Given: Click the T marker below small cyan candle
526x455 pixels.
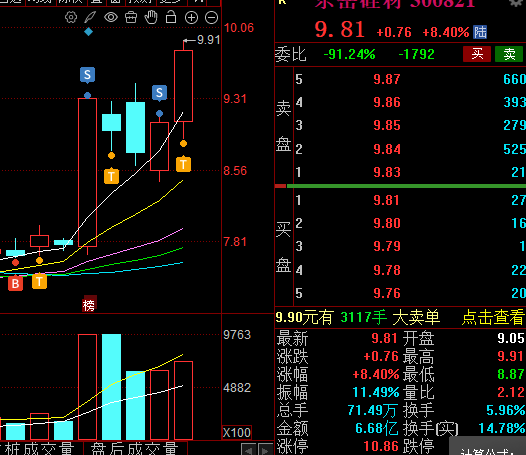Looking at the screenshot, I should click(111, 176).
